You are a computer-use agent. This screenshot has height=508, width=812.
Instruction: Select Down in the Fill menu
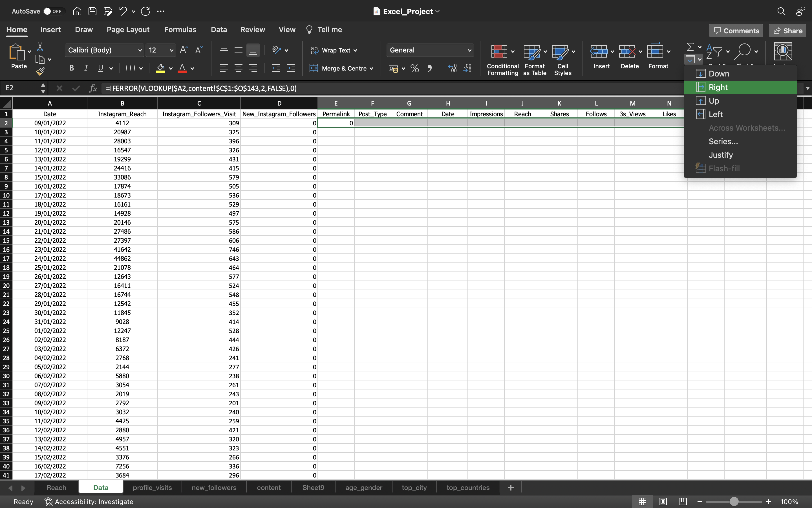[x=740, y=74]
